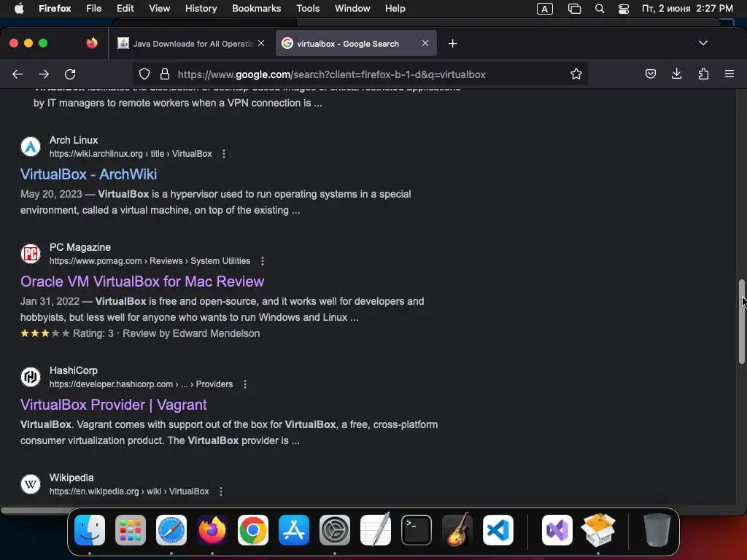The height and width of the screenshot is (560, 747).
Task: Expand the list all tabs chevron
Action: click(703, 43)
